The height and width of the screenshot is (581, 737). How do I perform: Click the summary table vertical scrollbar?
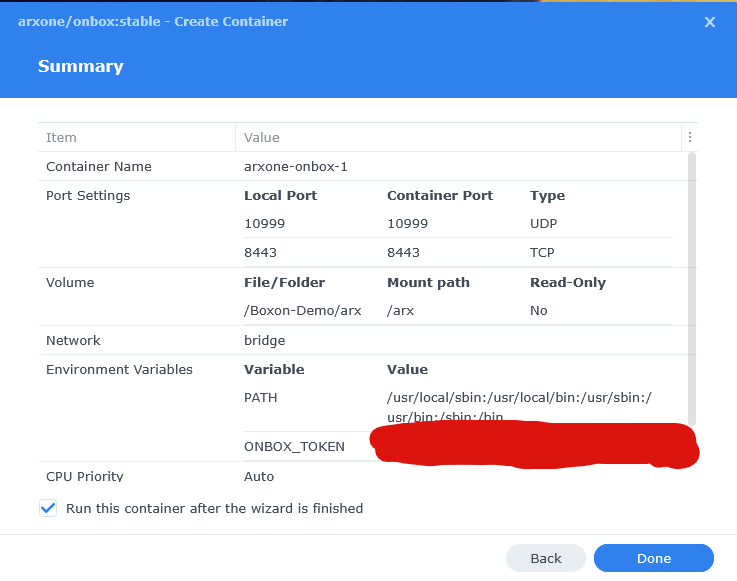(x=692, y=290)
